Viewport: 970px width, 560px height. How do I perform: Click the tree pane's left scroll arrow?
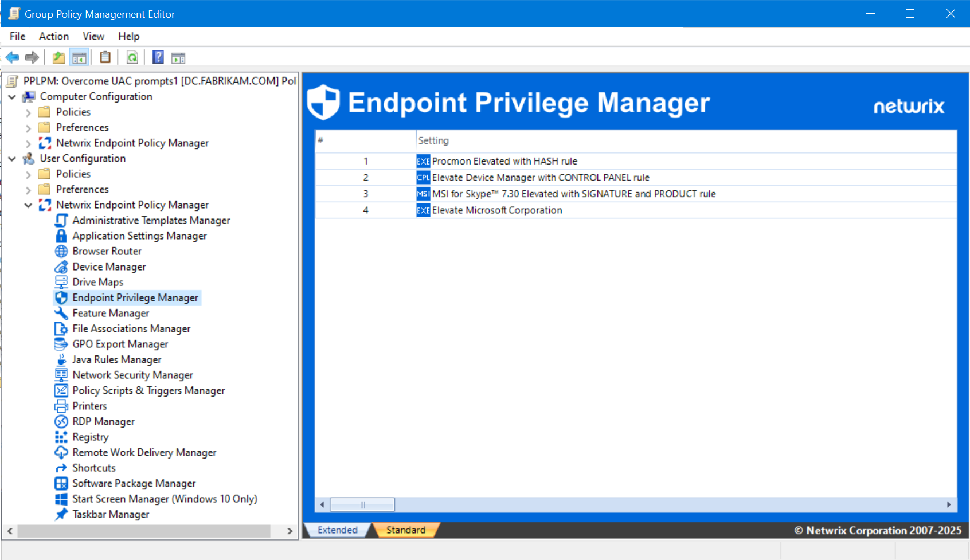click(x=10, y=531)
